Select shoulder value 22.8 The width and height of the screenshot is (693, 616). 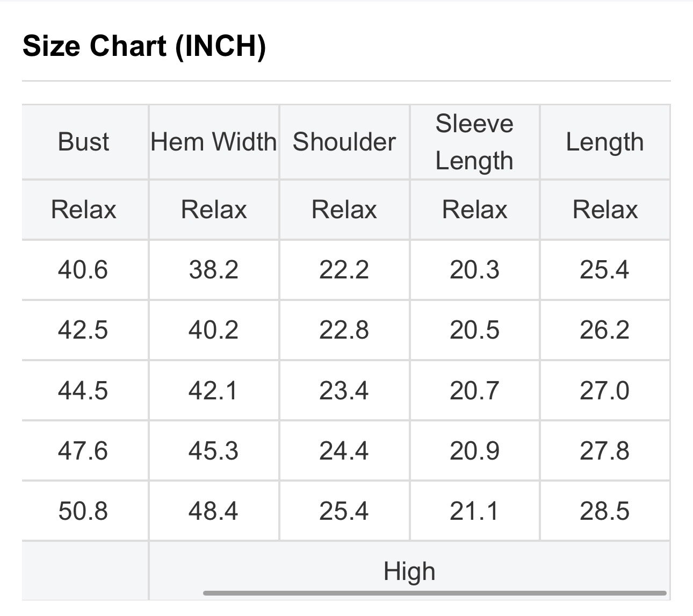(x=344, y=330)
